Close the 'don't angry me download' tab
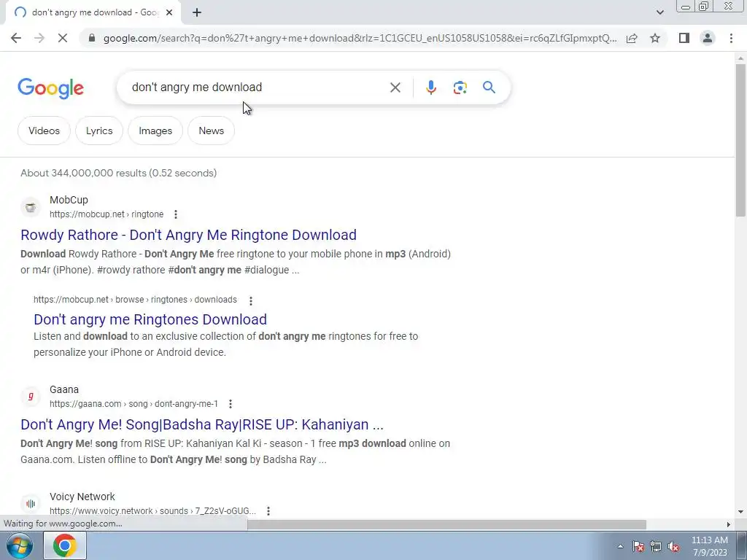 (169, 12)
